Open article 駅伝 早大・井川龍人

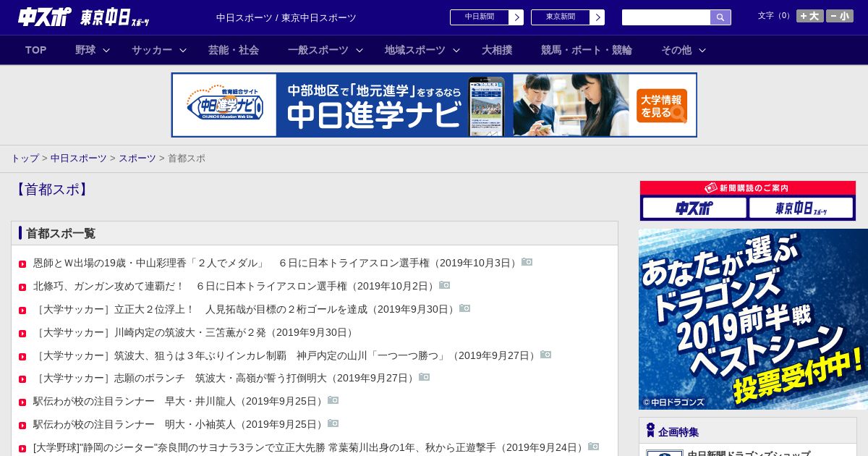pyautogui.click(x=179, y=401)
